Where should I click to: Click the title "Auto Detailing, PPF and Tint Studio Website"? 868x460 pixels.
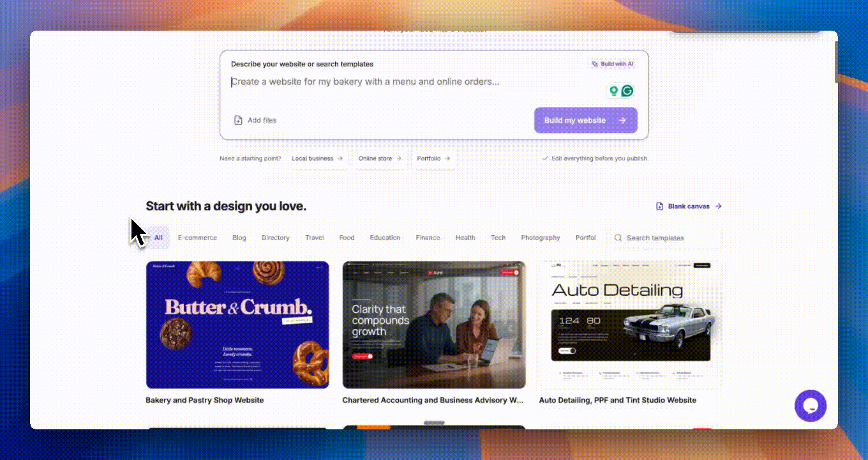(618, 401)
